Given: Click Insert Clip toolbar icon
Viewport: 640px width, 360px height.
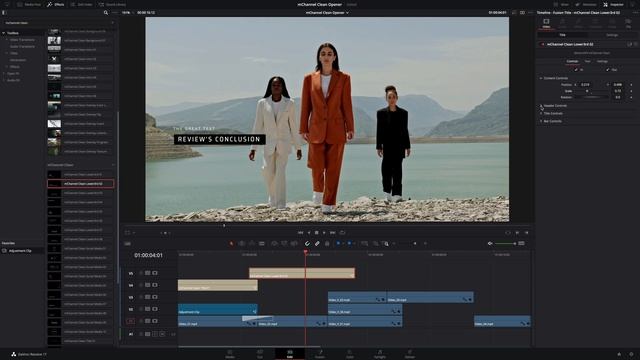Looking at the screenshot, I should (x=274, y=244).
